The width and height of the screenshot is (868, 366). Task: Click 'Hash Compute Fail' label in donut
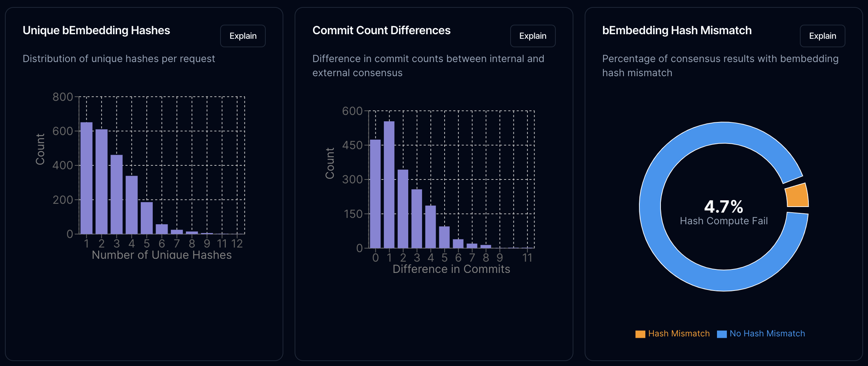click(x=724, y=221)
